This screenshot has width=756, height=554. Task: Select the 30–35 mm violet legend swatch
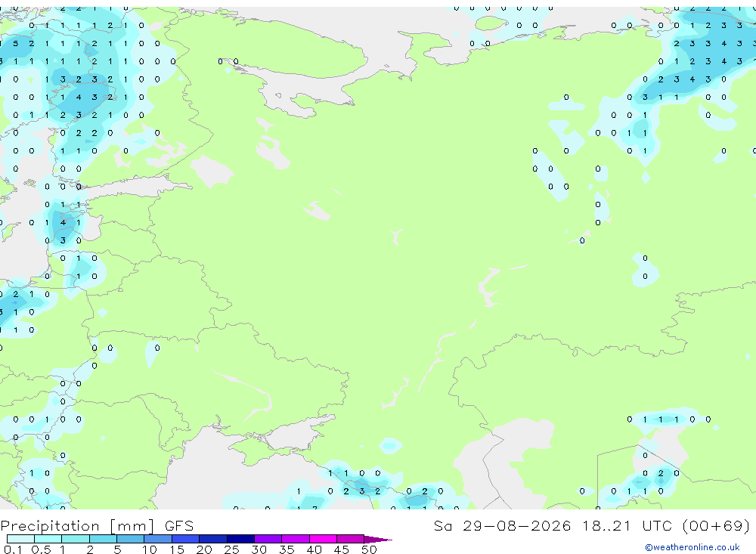tap(268, 539)
